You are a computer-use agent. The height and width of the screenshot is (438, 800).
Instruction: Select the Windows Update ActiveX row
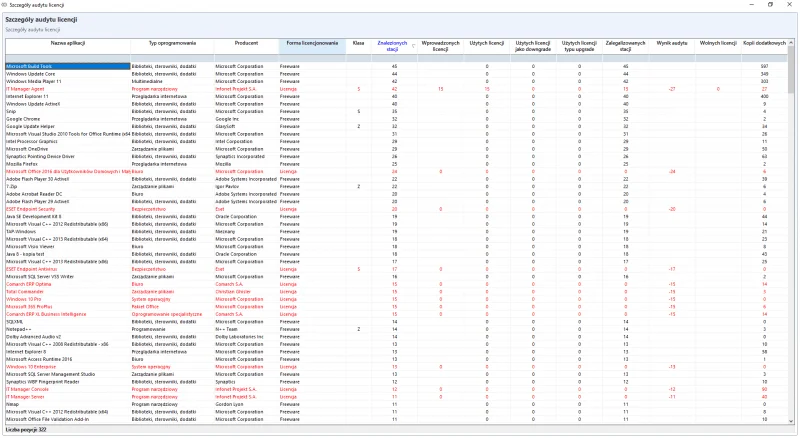click(396, 104)
